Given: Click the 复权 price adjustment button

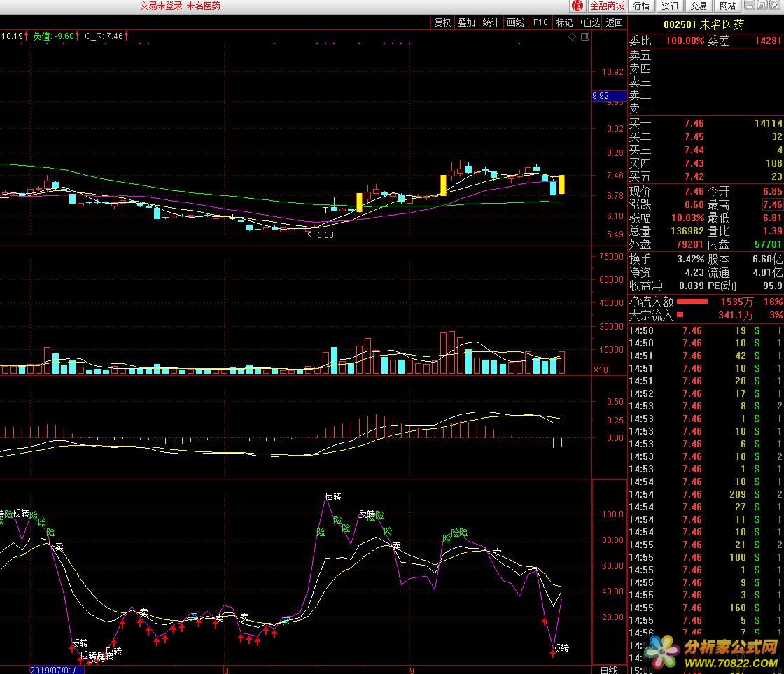Looking at the screenshot, I should click(x=442, y=22).
